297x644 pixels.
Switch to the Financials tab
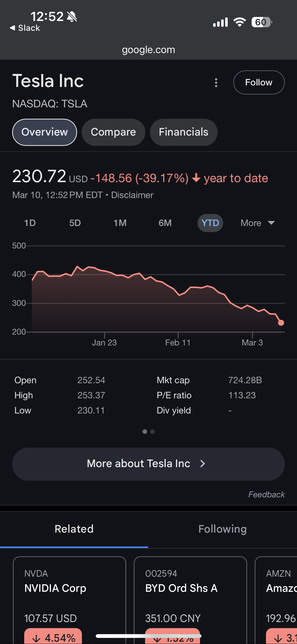click(183, 132)
